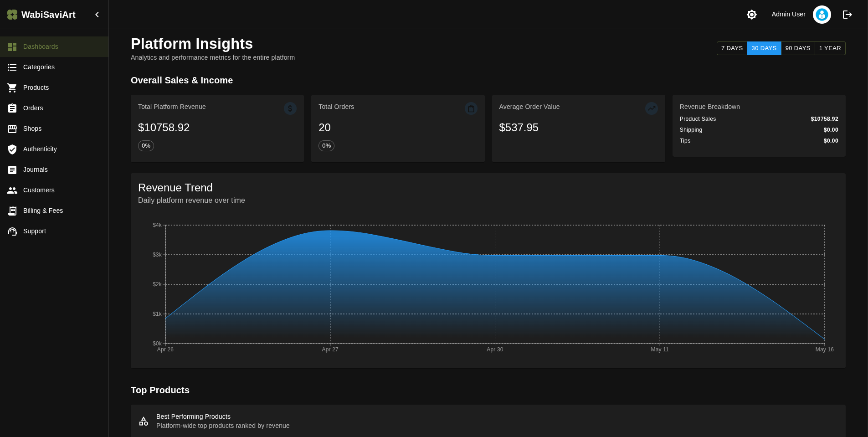Click the Admin User name
The height and width of the screenshot is (437, 868).
(788, 14)
